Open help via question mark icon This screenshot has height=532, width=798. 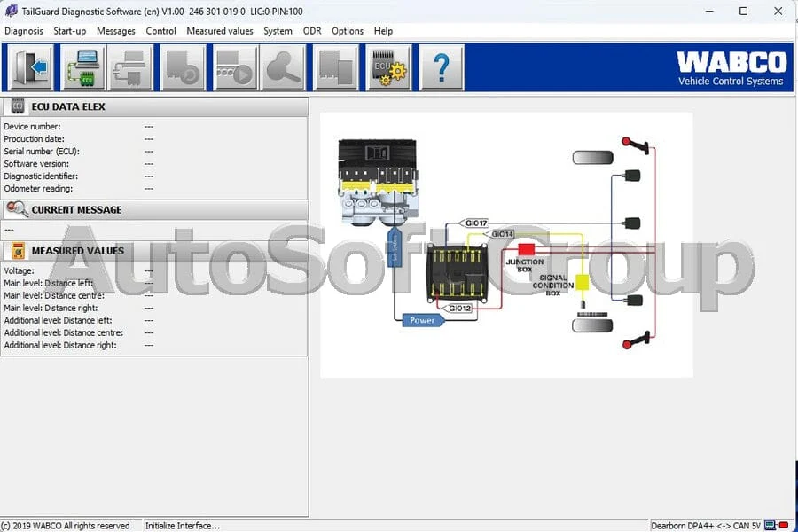coord(442,67)
